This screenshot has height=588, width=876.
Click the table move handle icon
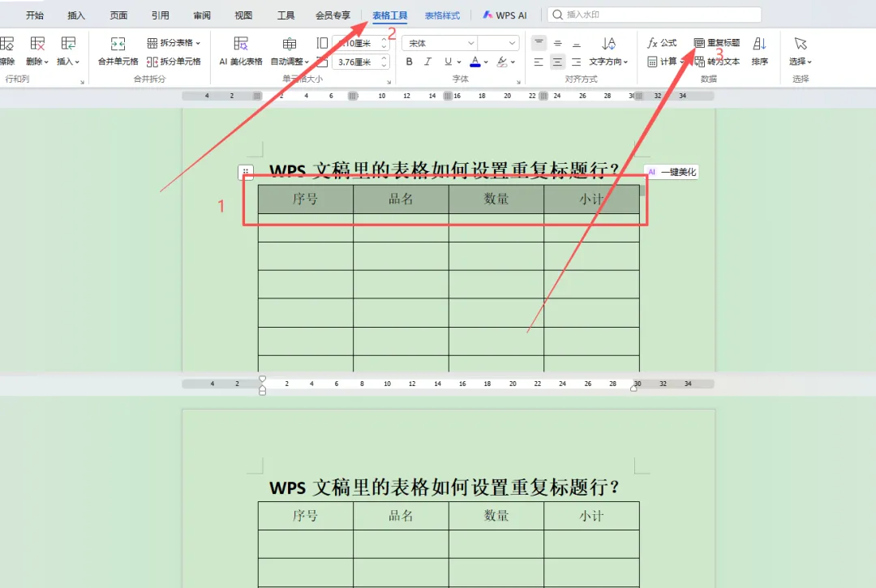(246, 172)
